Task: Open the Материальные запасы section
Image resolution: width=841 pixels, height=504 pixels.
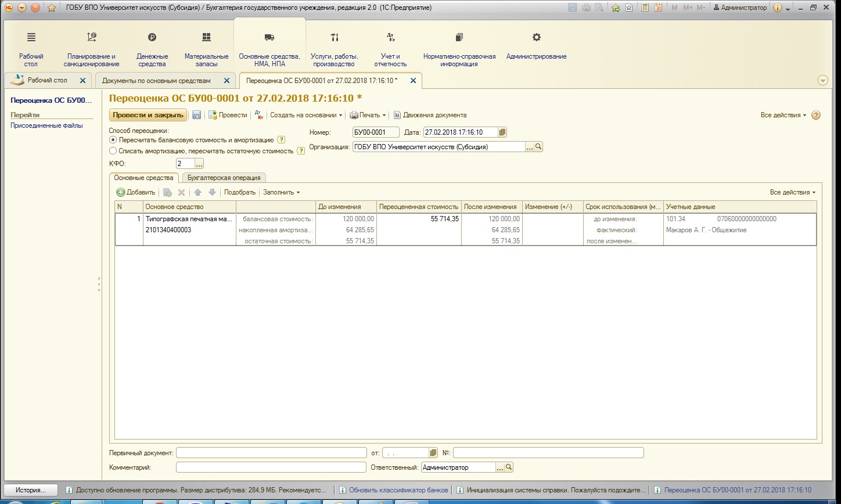Action: pyautogui.click(x=206, y=48)
